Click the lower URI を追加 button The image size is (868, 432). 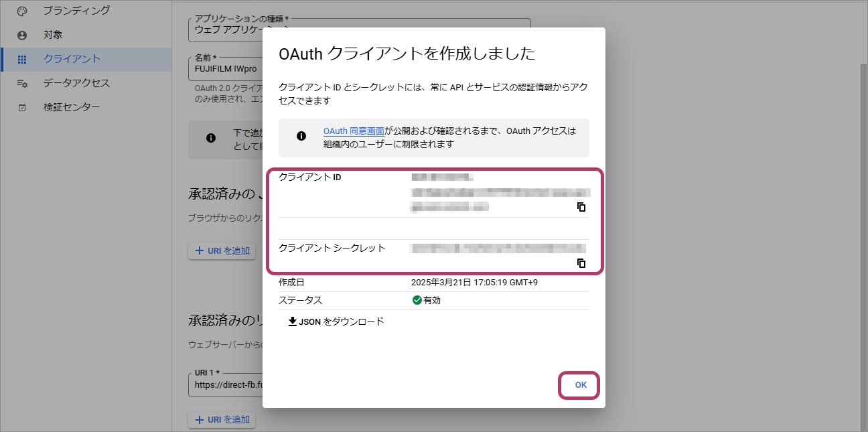point(222,419)
